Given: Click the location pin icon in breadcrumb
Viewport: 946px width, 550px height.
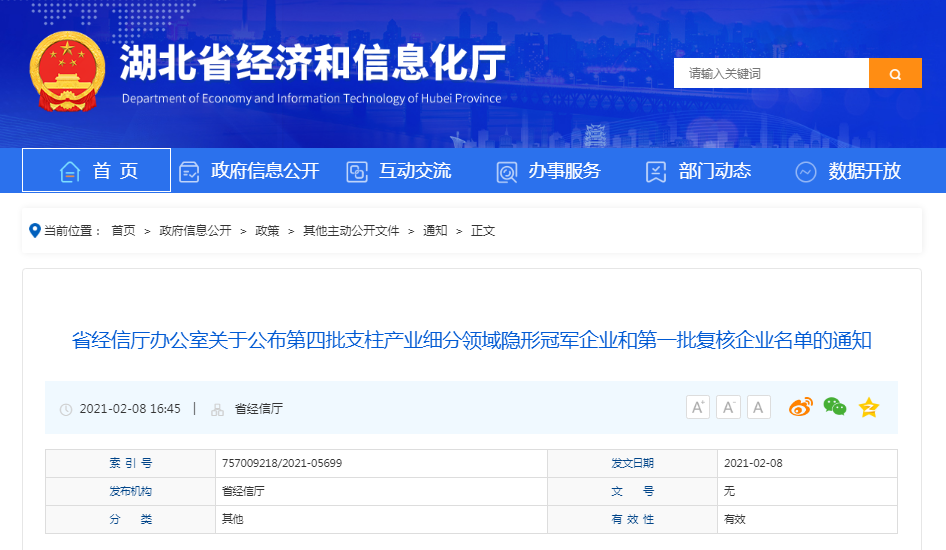Looking at the screenshot, I should pos(35,230).
